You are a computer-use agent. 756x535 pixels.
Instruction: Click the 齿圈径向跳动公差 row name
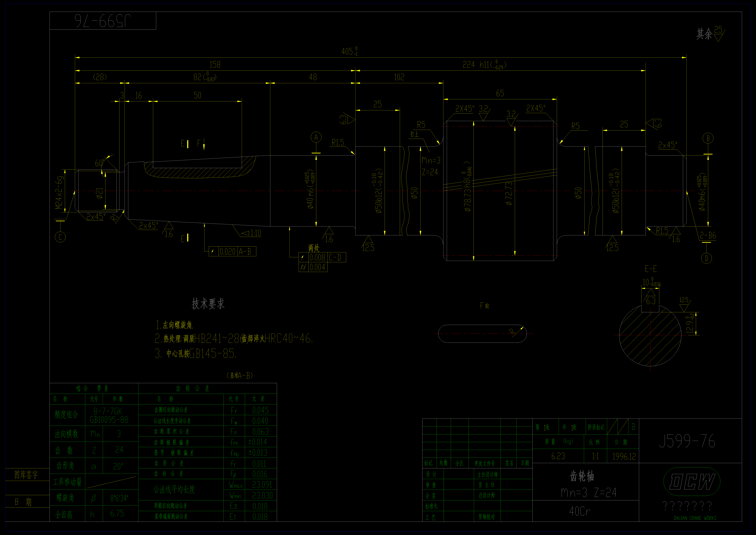click(171, 410)
